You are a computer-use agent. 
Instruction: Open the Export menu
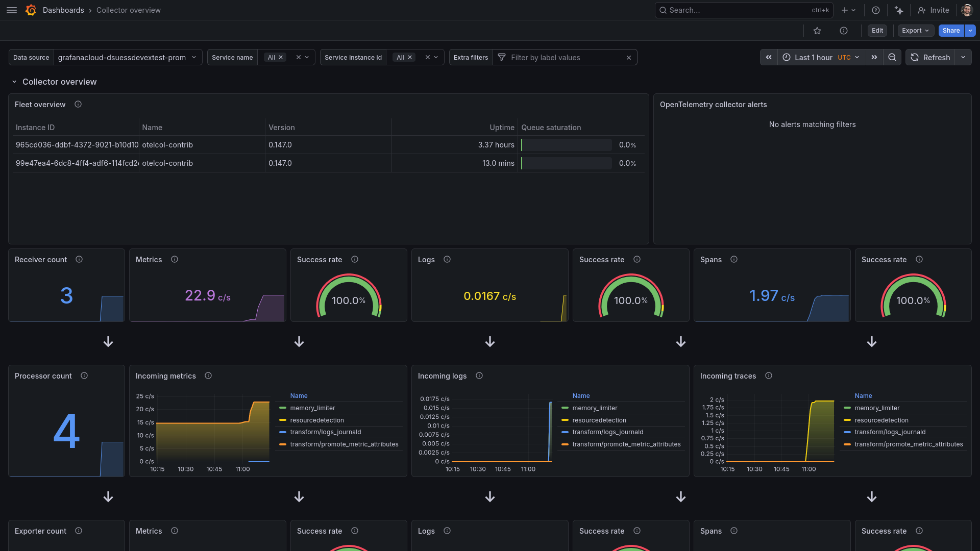(x=915, y=31)
